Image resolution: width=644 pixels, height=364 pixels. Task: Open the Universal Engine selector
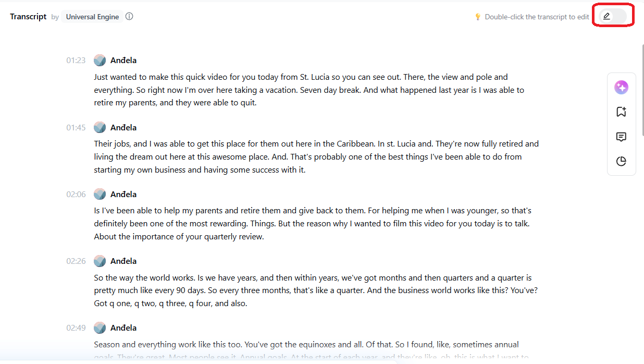click(x=92, y=17)
